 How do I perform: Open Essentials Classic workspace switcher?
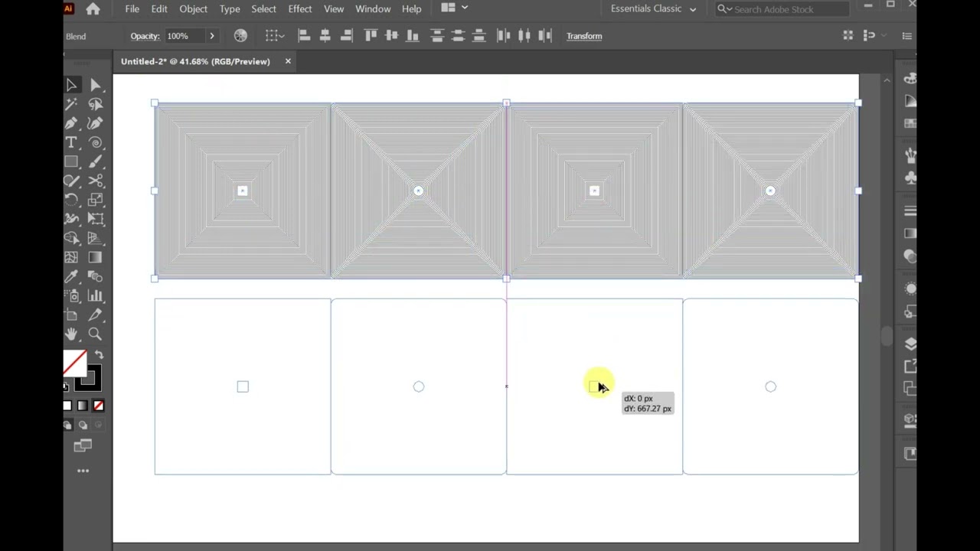(x=654, y=8)
